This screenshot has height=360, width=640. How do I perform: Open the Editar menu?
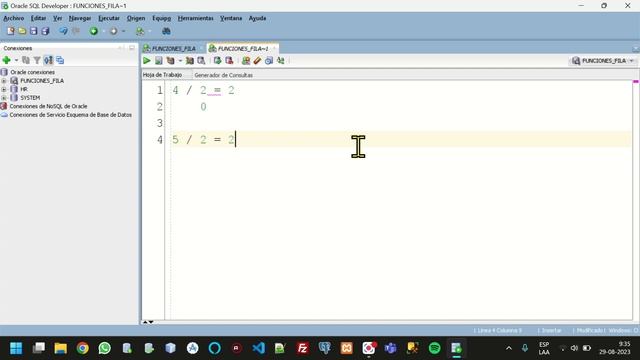coord(38,18)
